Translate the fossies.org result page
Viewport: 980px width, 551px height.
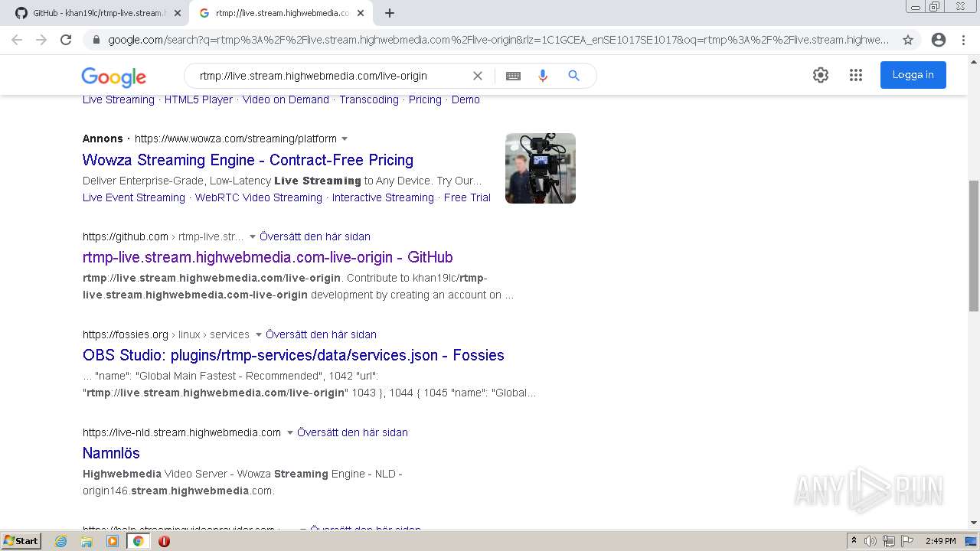(321, 334)
